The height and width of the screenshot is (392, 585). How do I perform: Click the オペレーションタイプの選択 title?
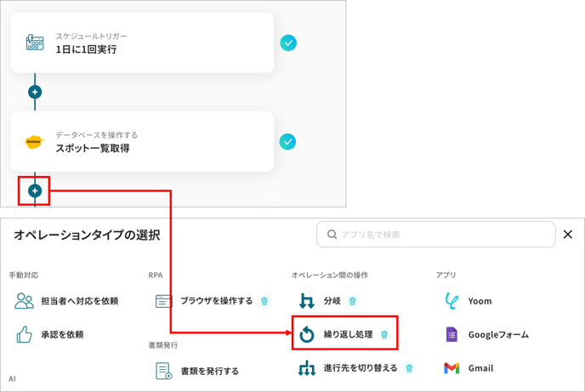click(87, 235)
